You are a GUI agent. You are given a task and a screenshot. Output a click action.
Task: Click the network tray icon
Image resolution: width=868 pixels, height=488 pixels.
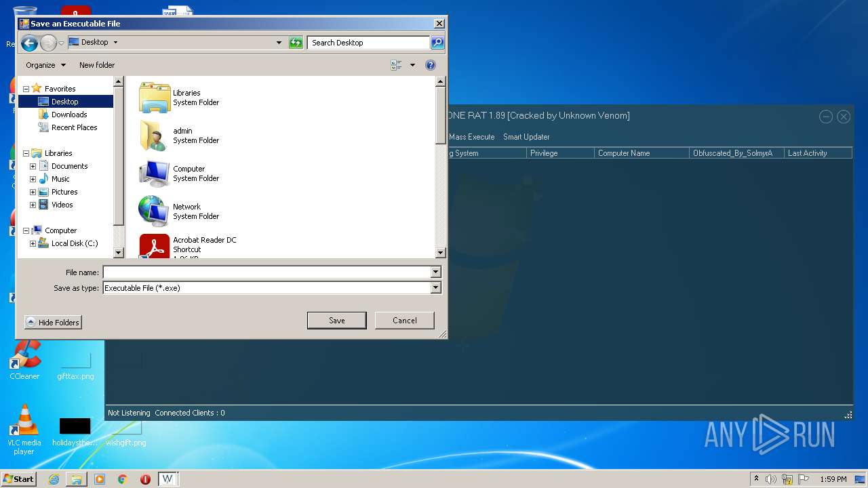(787, 479)
